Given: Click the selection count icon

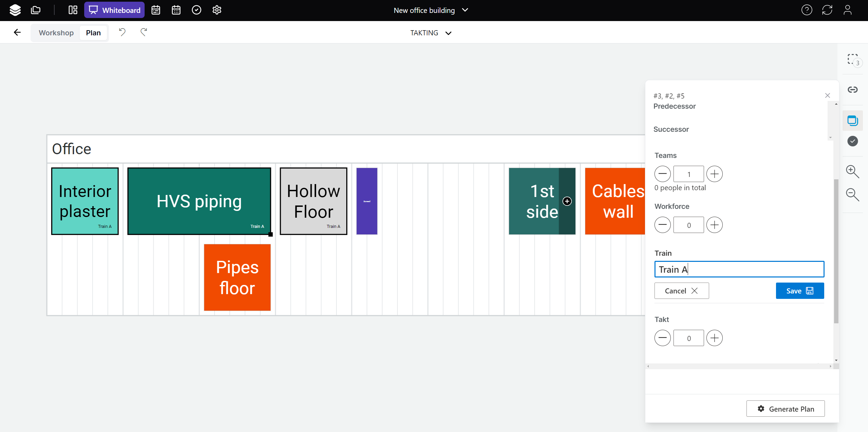Looking at the screenshot, I should (853, 60).
